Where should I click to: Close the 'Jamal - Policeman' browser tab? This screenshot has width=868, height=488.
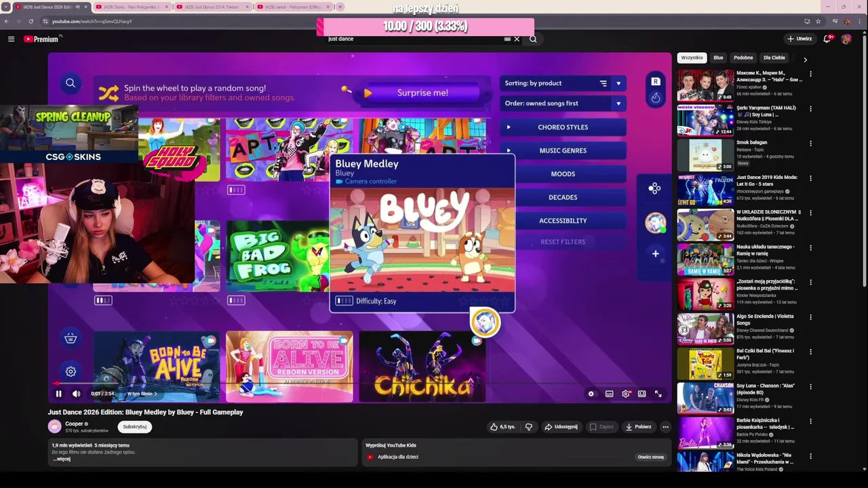pyautogui.click(x=326, y=7)
